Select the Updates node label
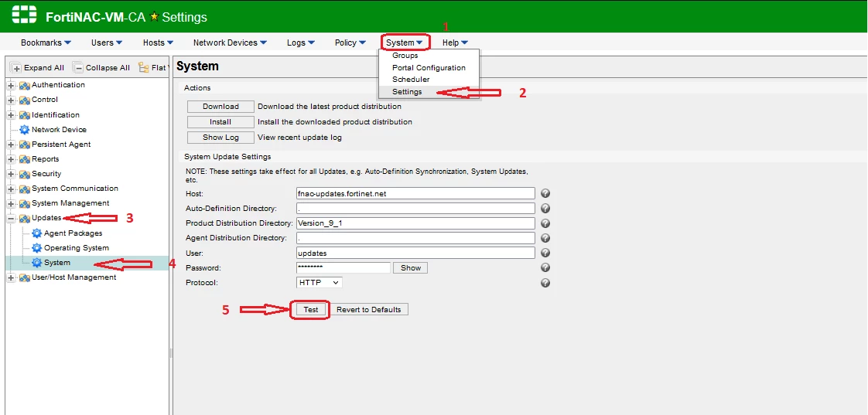 pos(46,218)
